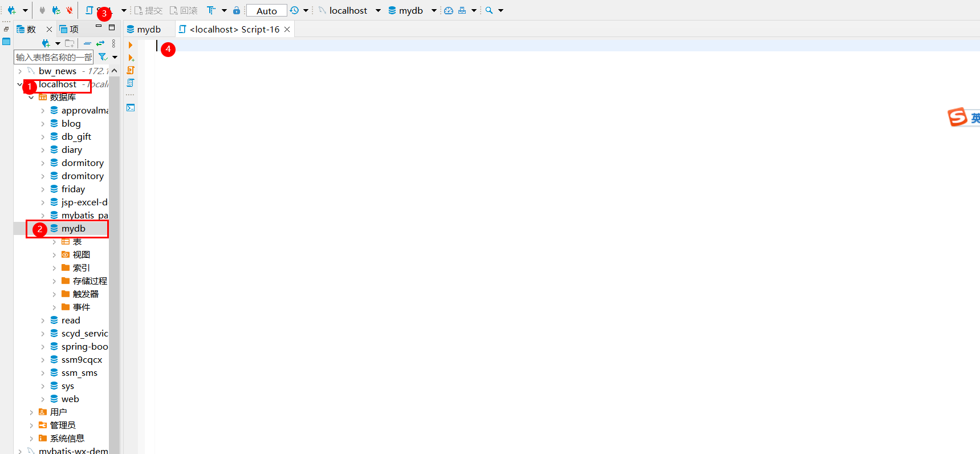Toggle the lock (read-only) icon
This screenshot has width=980, height=454.
click(x=237, y=10)
